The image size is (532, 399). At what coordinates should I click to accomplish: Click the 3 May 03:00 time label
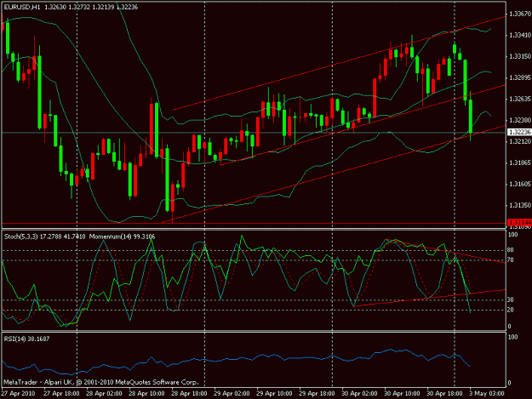pos(487,393)
